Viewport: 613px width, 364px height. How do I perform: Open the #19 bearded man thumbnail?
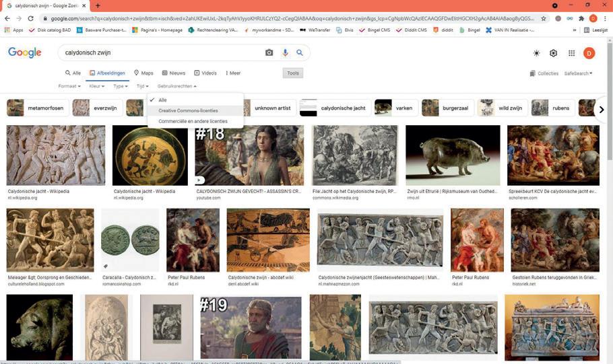[251, 327]
